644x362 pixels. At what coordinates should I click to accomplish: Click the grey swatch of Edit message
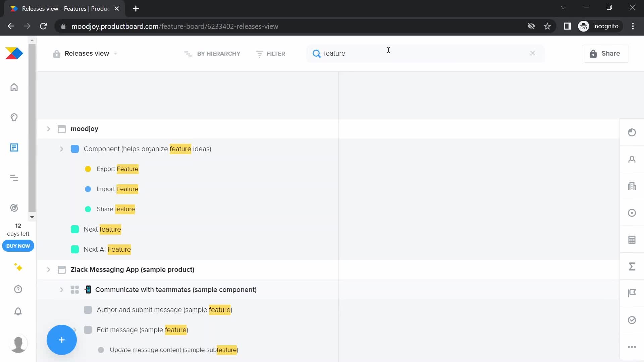coord(88,330)
